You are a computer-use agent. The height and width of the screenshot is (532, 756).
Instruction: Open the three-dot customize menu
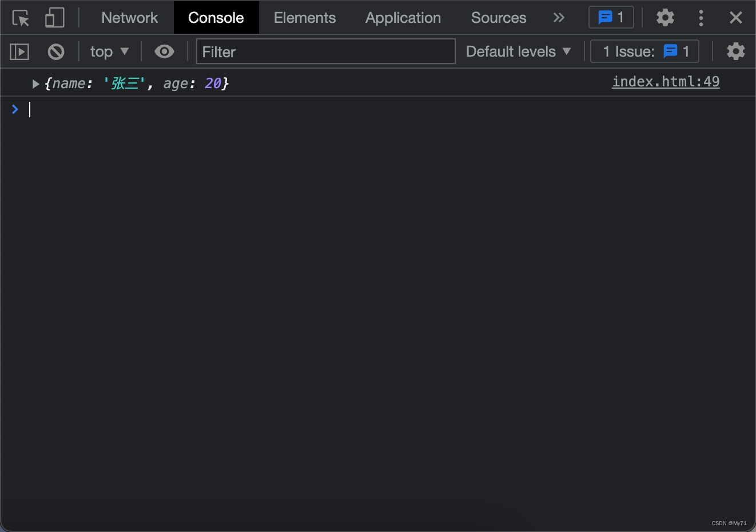701,18
